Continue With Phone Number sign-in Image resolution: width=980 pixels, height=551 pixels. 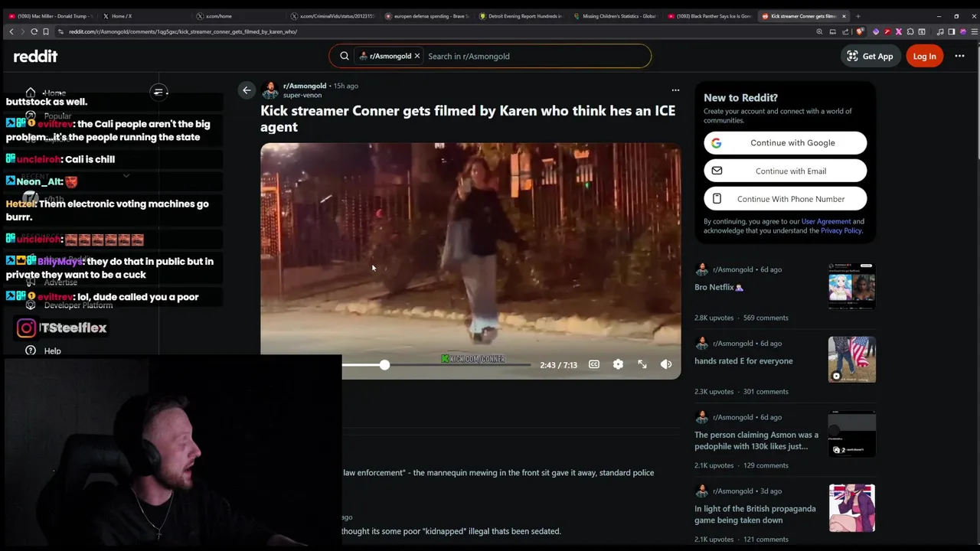coord(786,199)
